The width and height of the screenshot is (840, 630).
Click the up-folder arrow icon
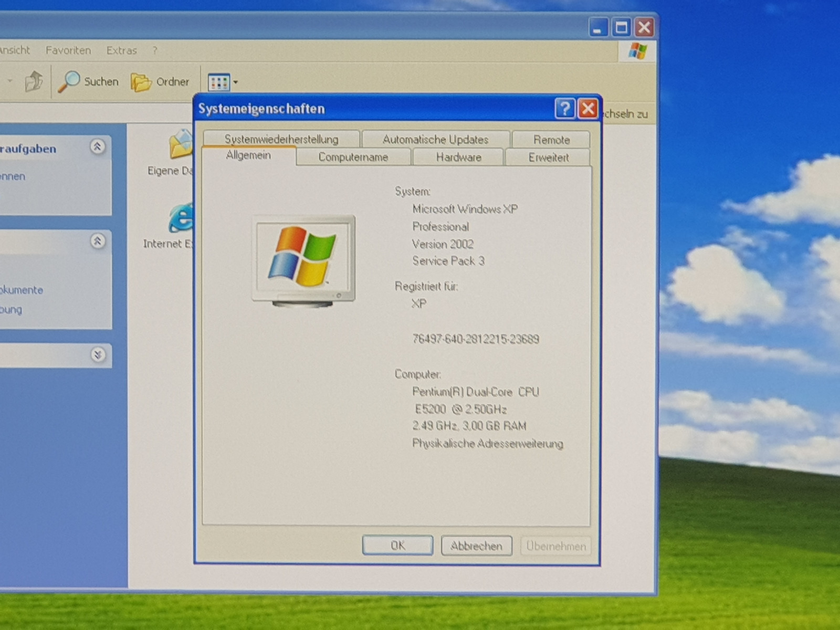34,81
